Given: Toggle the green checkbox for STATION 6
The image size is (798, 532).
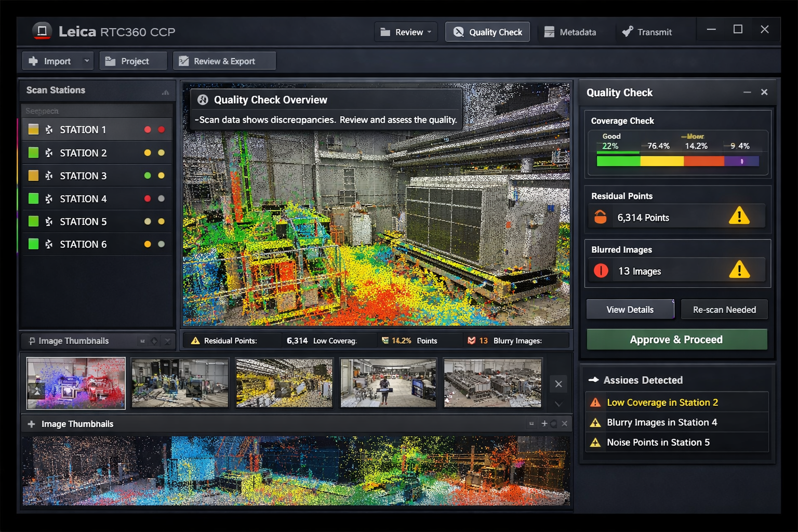Looking at the screenshot, I should [33, 244].
